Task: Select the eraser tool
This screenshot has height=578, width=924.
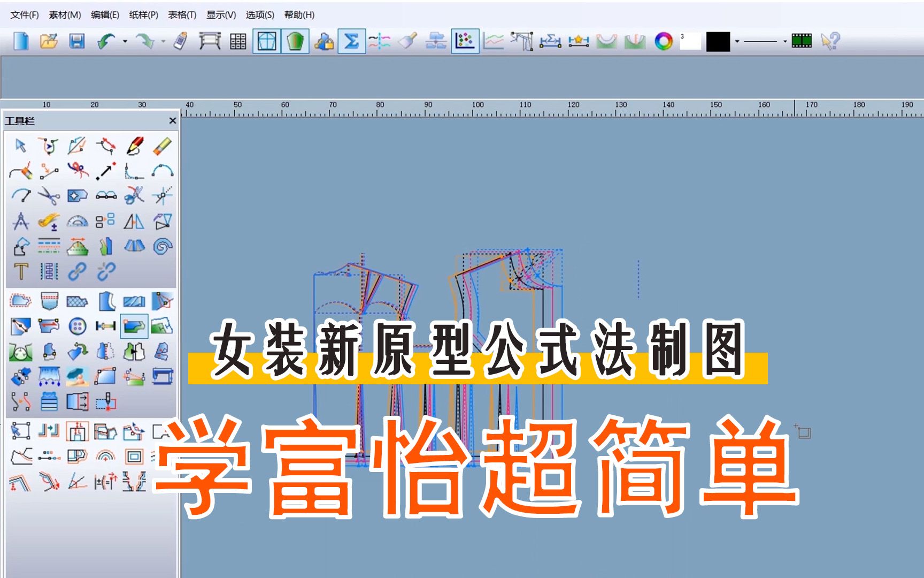Action: [x=163, y=146]
